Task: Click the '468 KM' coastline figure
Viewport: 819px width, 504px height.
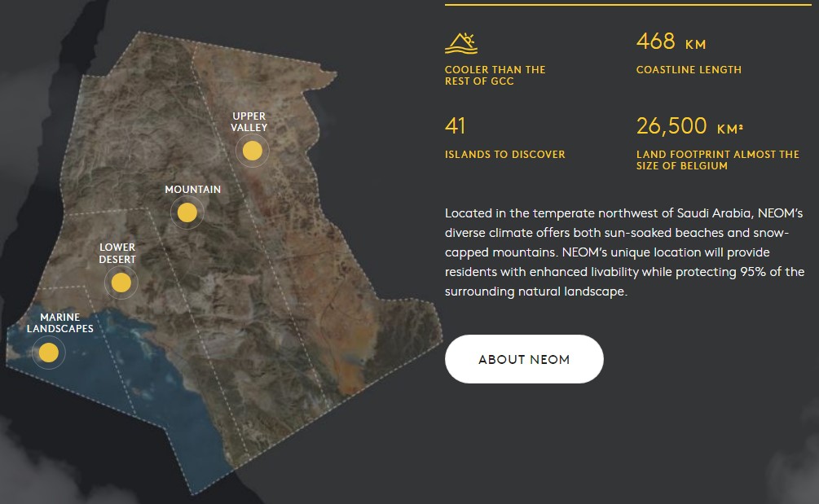Action: click(671, 42)
